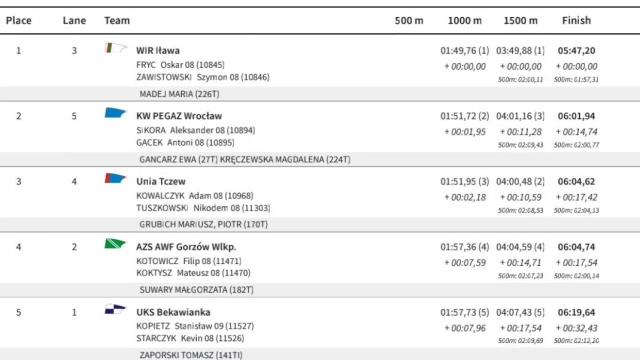Click the 1000 m column header
Screen dimensions: 640x360
coord(465,20)
